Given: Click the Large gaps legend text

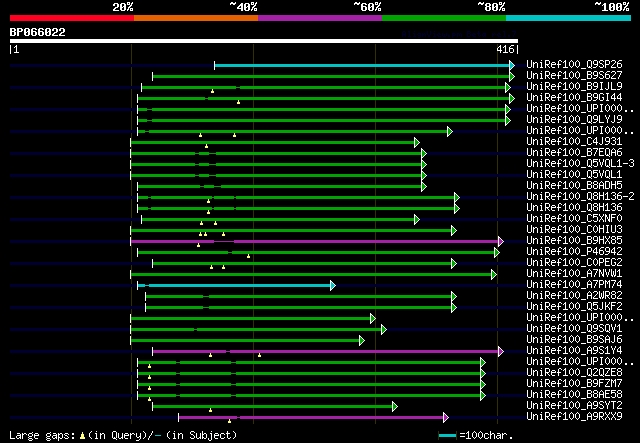Looking at the screenshot, I should click(42, 435).
